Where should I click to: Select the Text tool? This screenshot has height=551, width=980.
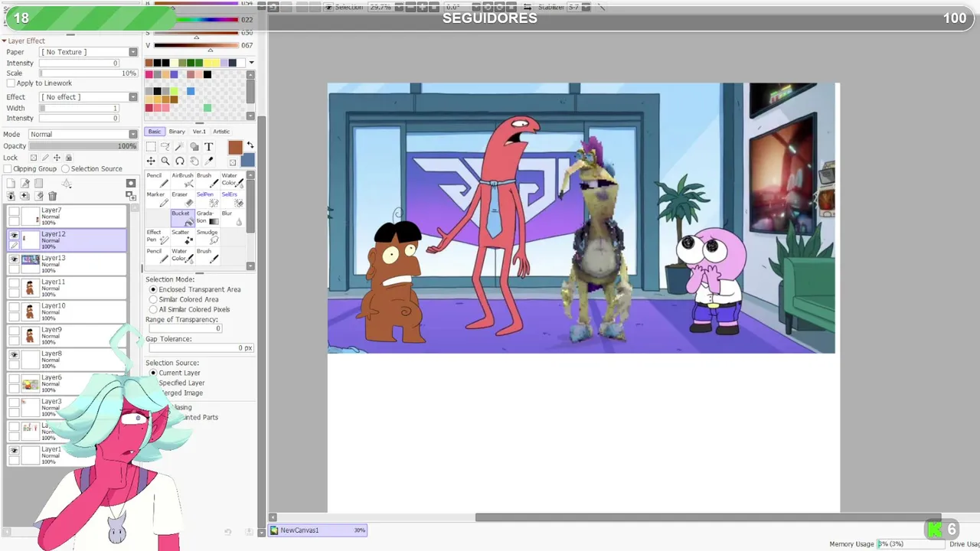coord(209,146)
